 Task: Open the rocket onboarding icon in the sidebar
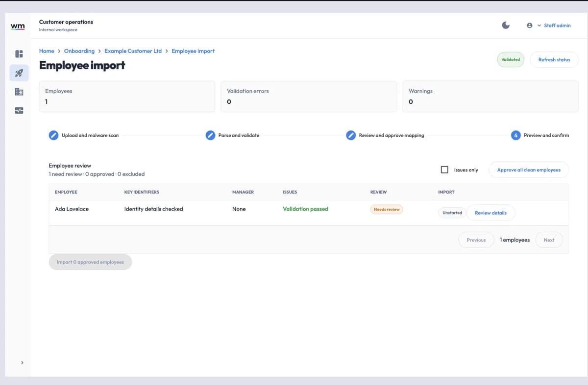(19, 73)
